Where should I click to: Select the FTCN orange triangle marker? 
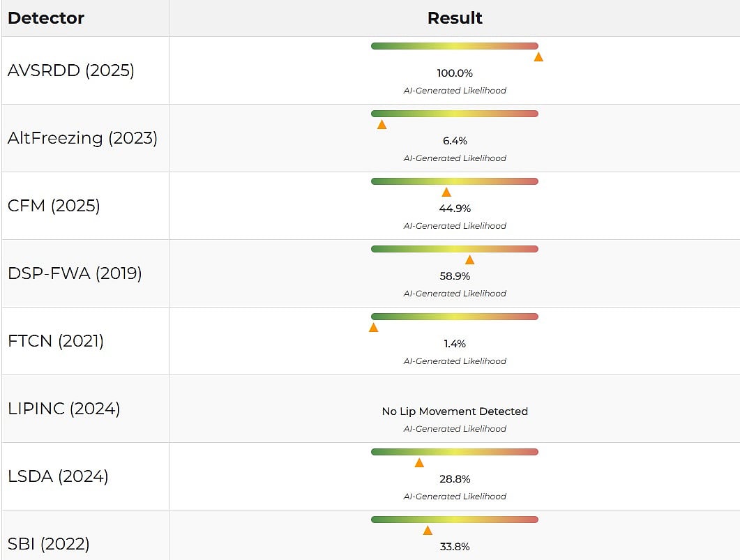point(374,327)
